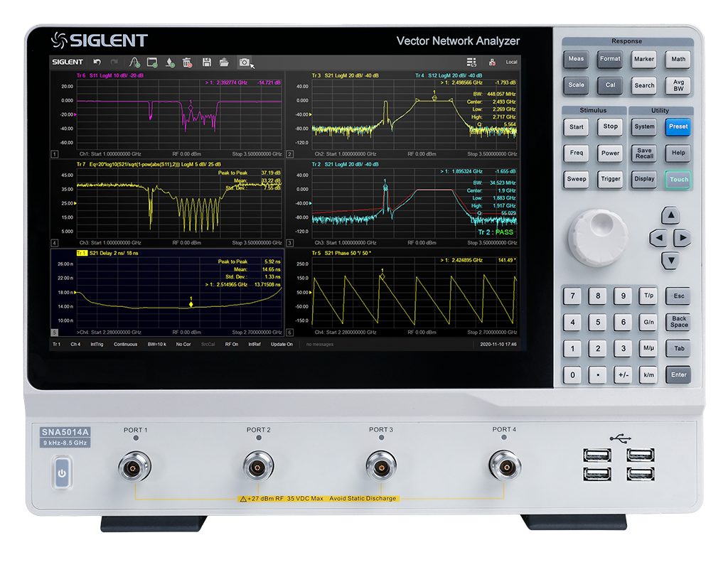Open a file with the folder icon
This screenshot has height=567, width=728.
click(x=224, y=63)
